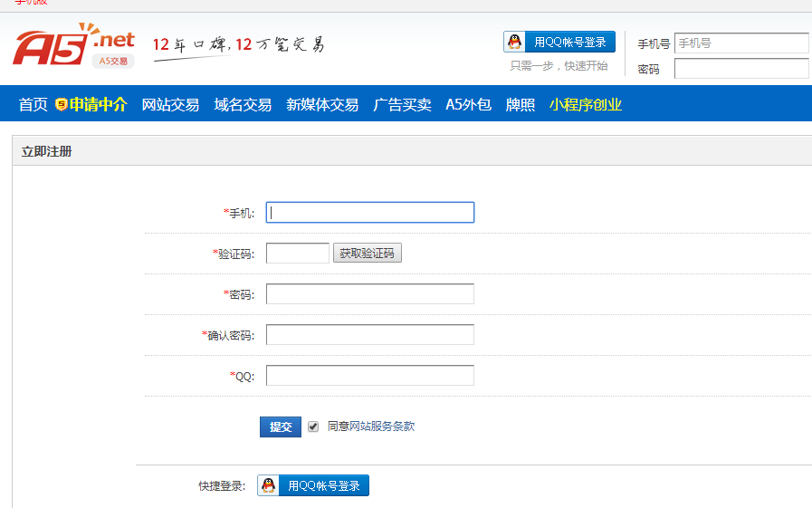Screen dimensions: 812x508
Task: Submit the form with 提交 button
Action: click(280, 427)
